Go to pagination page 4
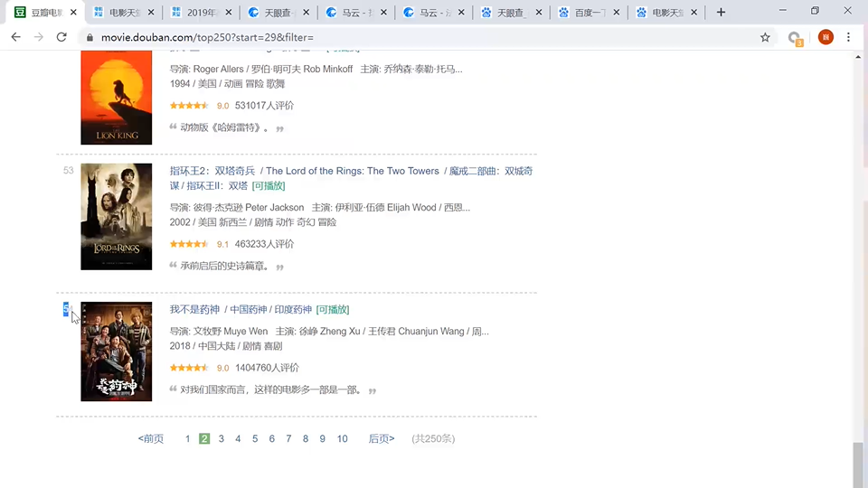The width and height of the screenshot is (868, 488). (238, 439)
